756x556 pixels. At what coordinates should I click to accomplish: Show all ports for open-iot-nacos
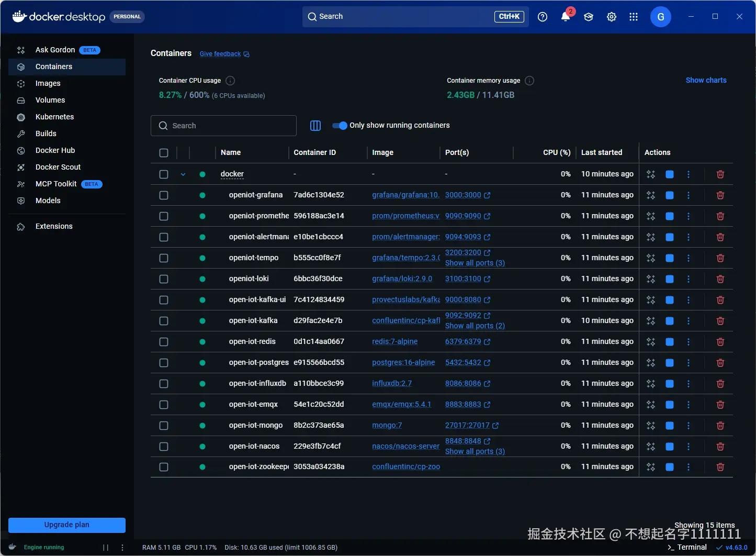[x=475, y=452]
